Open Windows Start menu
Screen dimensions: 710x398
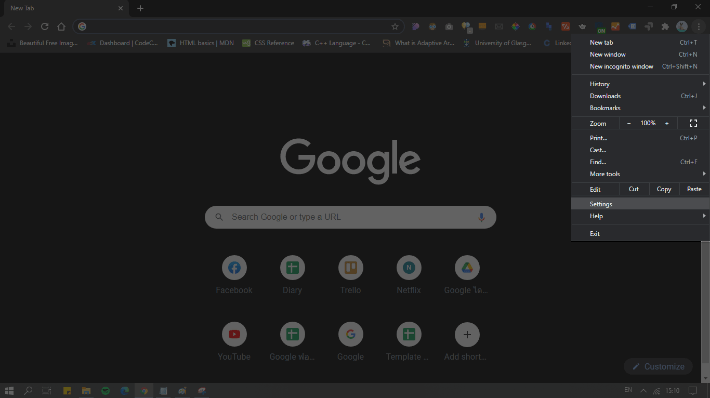point(9,390)
